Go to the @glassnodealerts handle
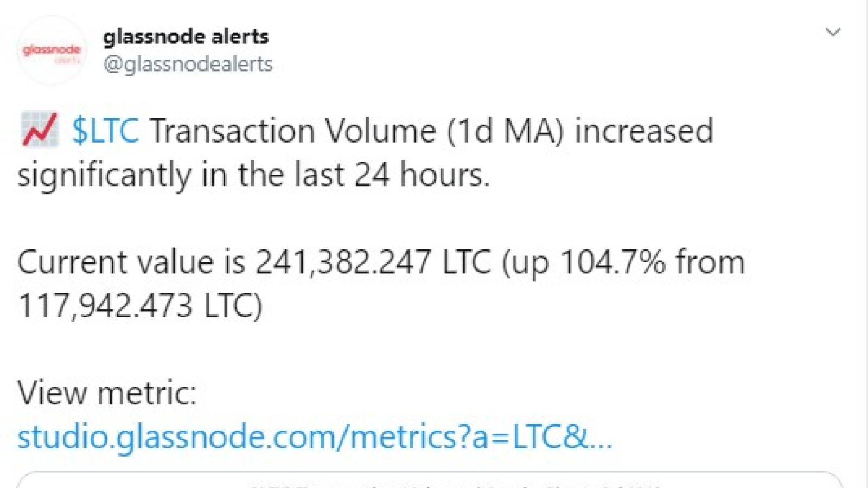This screenshot has width=868, height=488. coord(188,64)
